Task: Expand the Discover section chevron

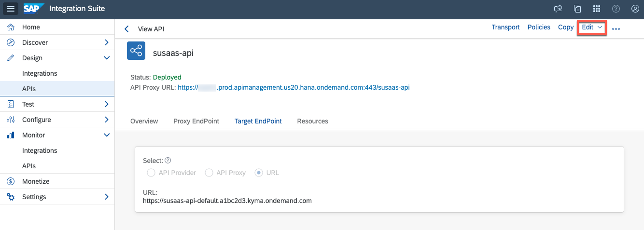Action: click(x=107, y=42)
